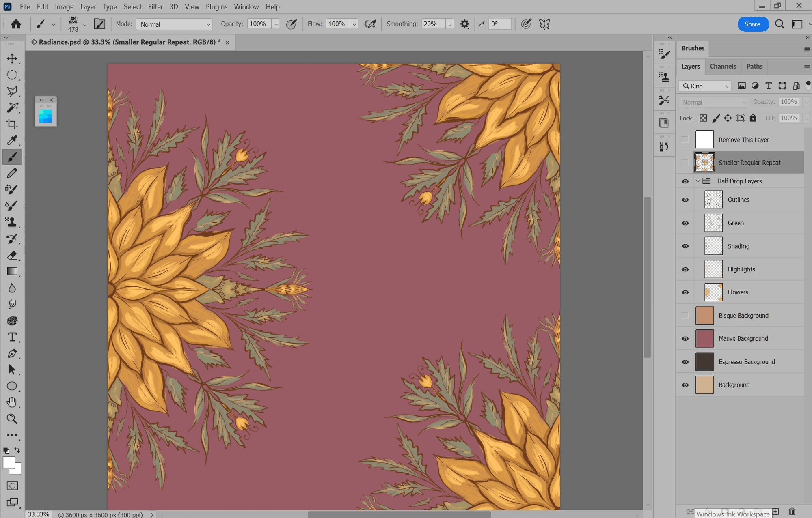Collapse the Half Drop Layers group

coord(698,181)
